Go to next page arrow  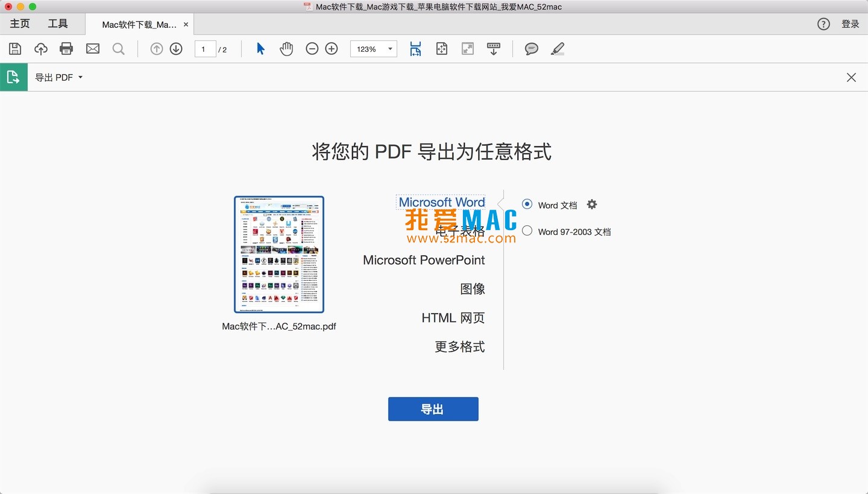coord(176,49)
